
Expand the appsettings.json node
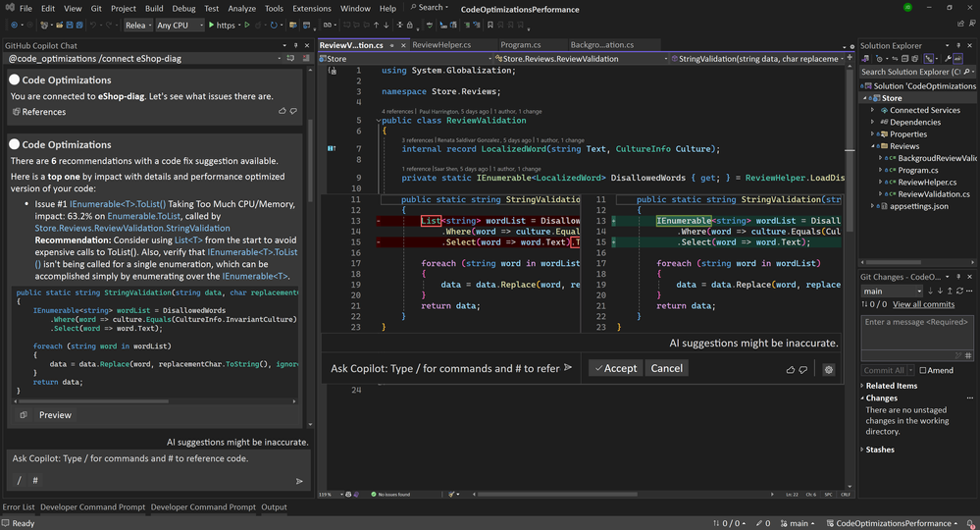point(872,206)
